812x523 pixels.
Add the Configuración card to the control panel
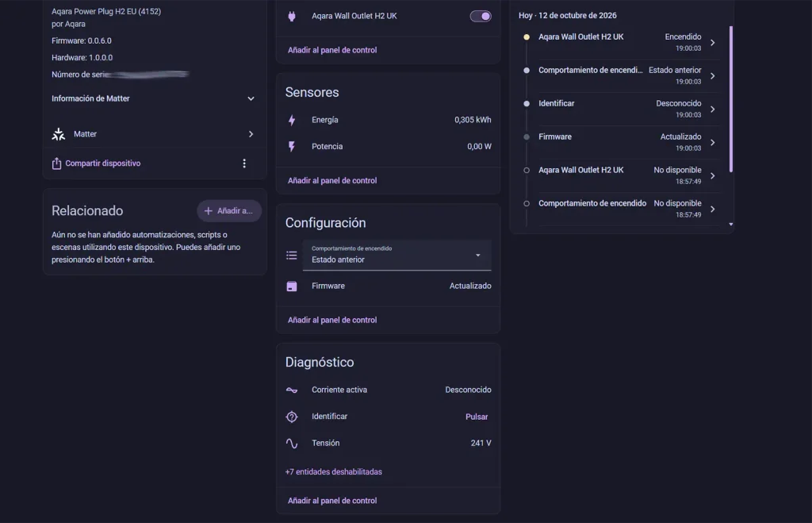332,320
